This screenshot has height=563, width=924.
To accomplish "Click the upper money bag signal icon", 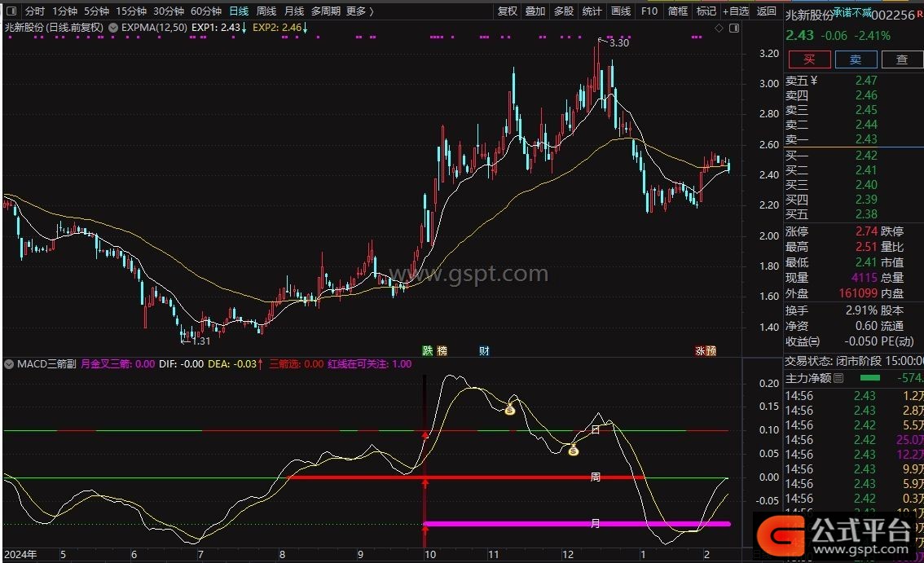I will [510, 409].
